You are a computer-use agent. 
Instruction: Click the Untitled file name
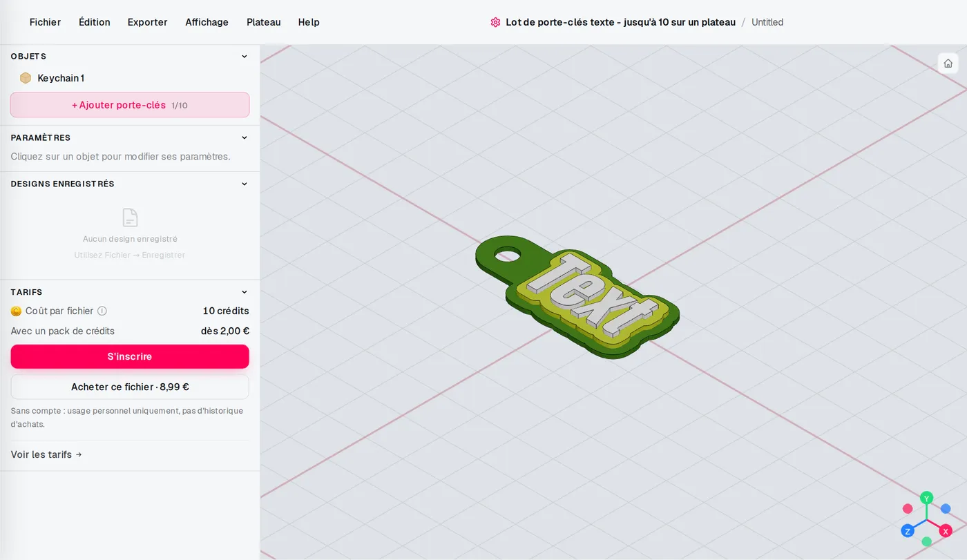point(767,22)
